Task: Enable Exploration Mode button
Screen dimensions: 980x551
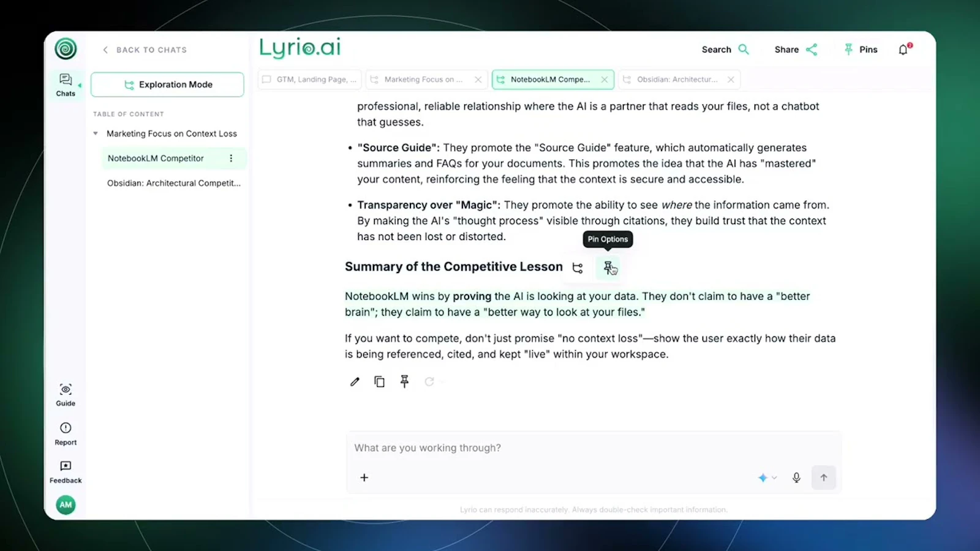Action: 167,84
